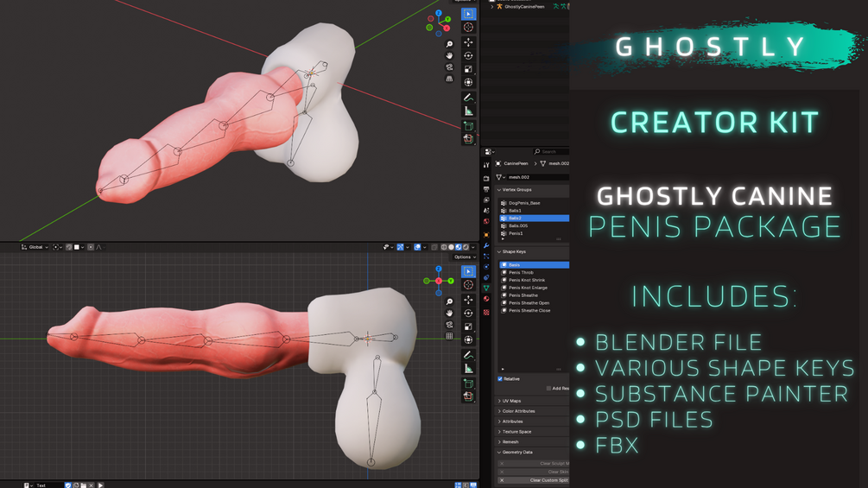Expand the Color Attributes panel

pyautogui.click(x=499, y=411)
